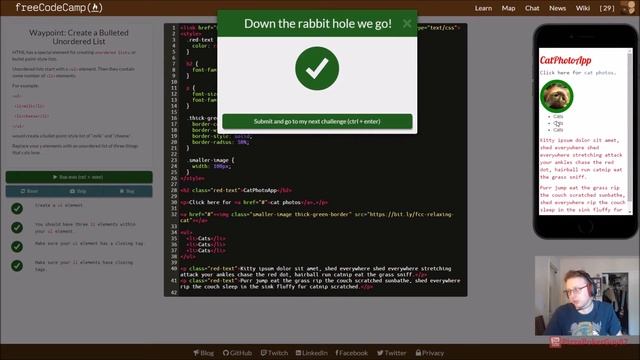Click the CatPhotoApp heading in preview

565,60
